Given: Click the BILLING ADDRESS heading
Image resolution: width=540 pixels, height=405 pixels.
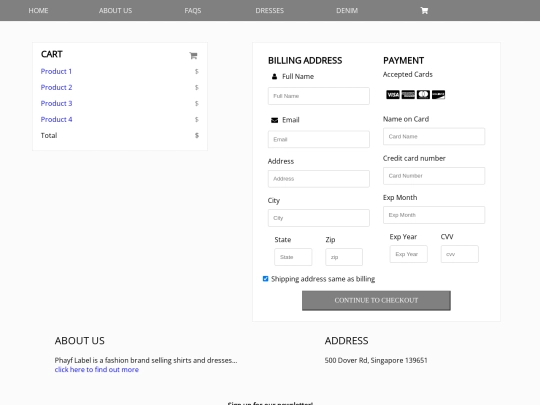Looking at the screenshot, I should 305,61.
